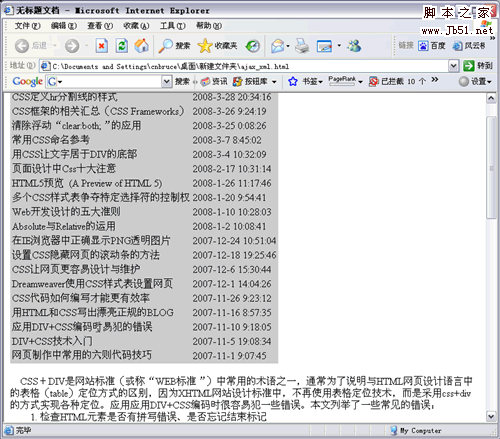Expand the Google search box dropdown arrow
This screenshot has height=439, width=500.
pos(166,81)
